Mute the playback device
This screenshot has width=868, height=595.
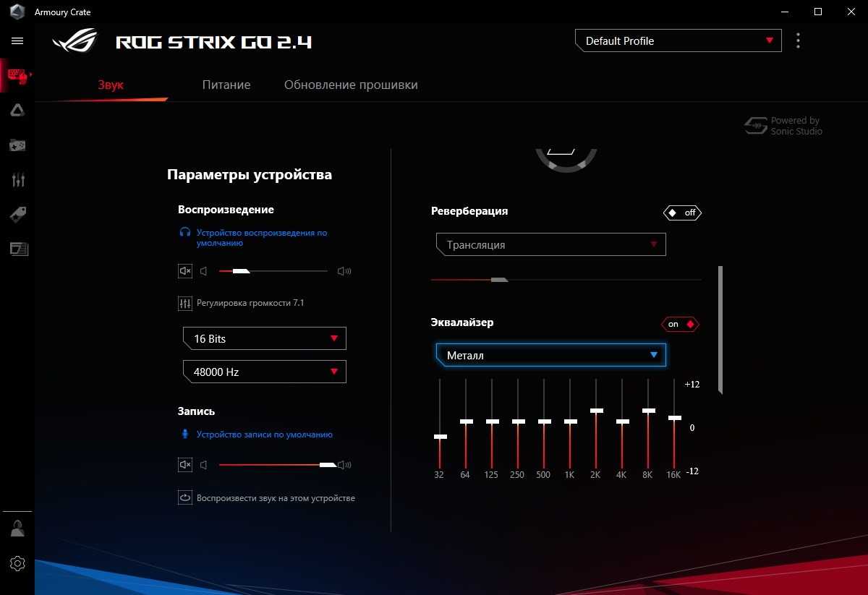click(185, 271)
